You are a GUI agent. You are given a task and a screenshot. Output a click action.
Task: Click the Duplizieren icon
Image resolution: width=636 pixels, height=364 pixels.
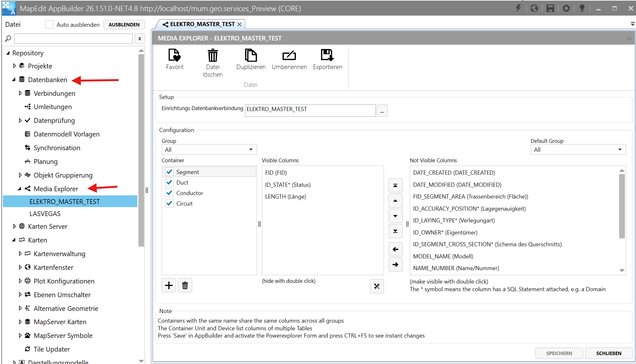pos(251,55)
